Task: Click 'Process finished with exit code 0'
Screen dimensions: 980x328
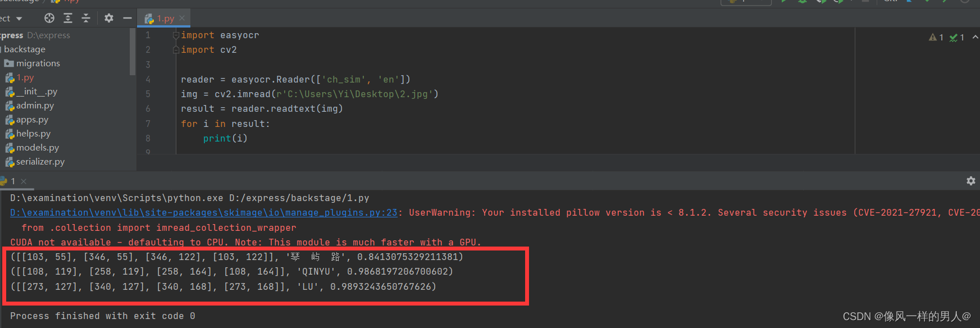Action: (103, 316)
